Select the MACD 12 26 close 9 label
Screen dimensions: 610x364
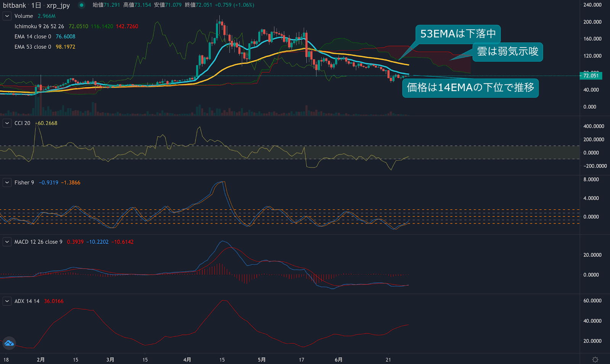point(38,242)
